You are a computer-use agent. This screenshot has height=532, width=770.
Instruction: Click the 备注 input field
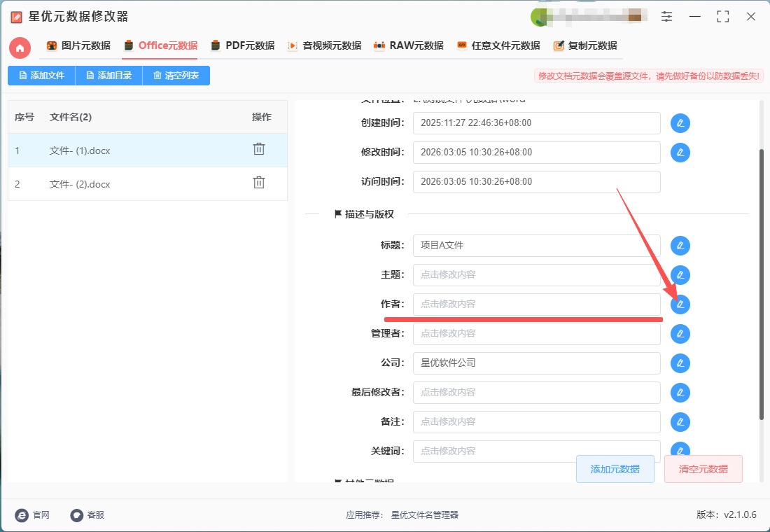click(x=537, y=422)
